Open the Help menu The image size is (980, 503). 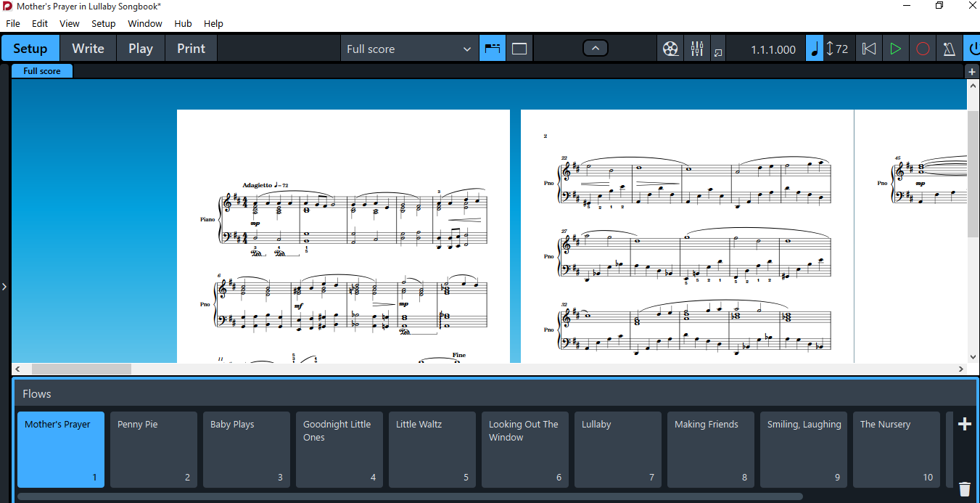[213, 23]
